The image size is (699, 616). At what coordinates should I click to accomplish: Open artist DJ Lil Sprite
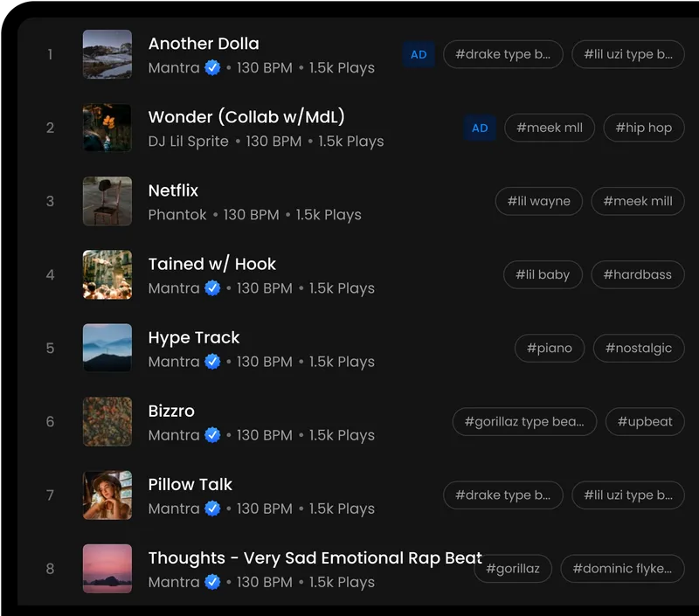(188, 142)
